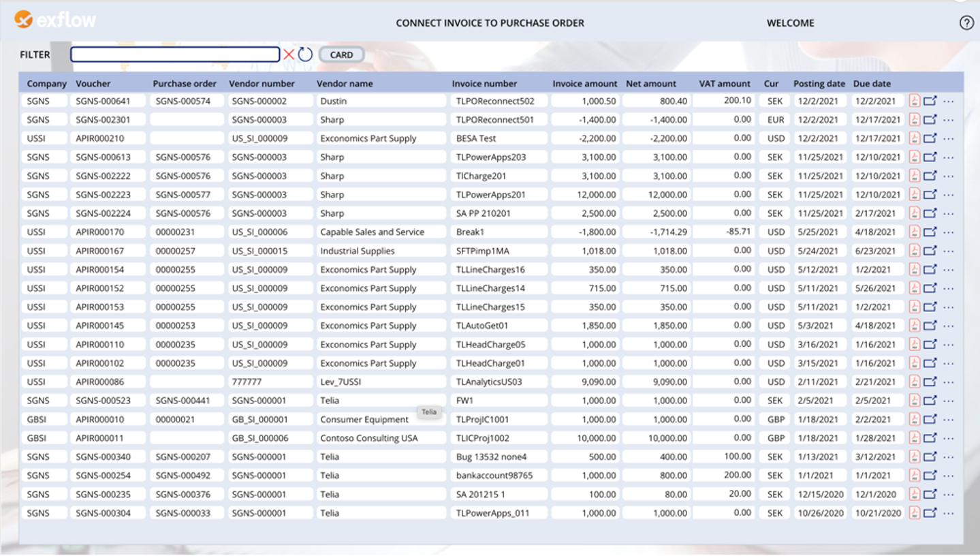Click the connect/export icon for invoice bankaccount98765
The width and height of the screenshot is (980, 556).
coord(930,476)
